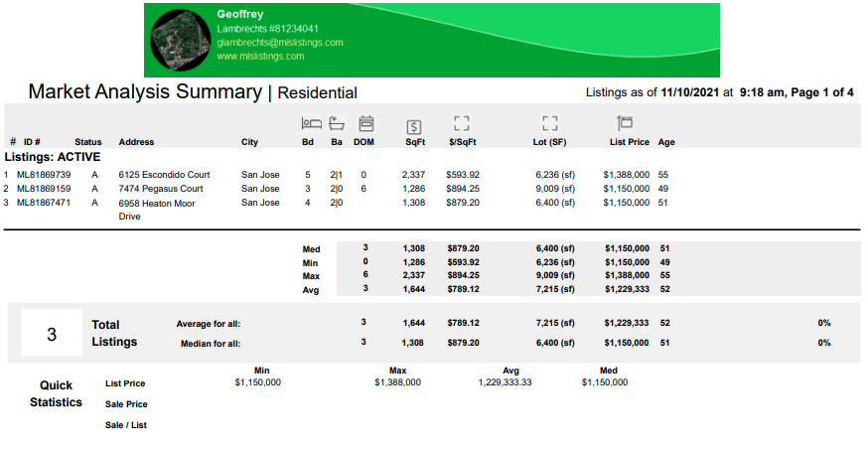Viewport: 868px width, 451px height.
Task: Click the Median for all label
Action: [x=211, y=344]
